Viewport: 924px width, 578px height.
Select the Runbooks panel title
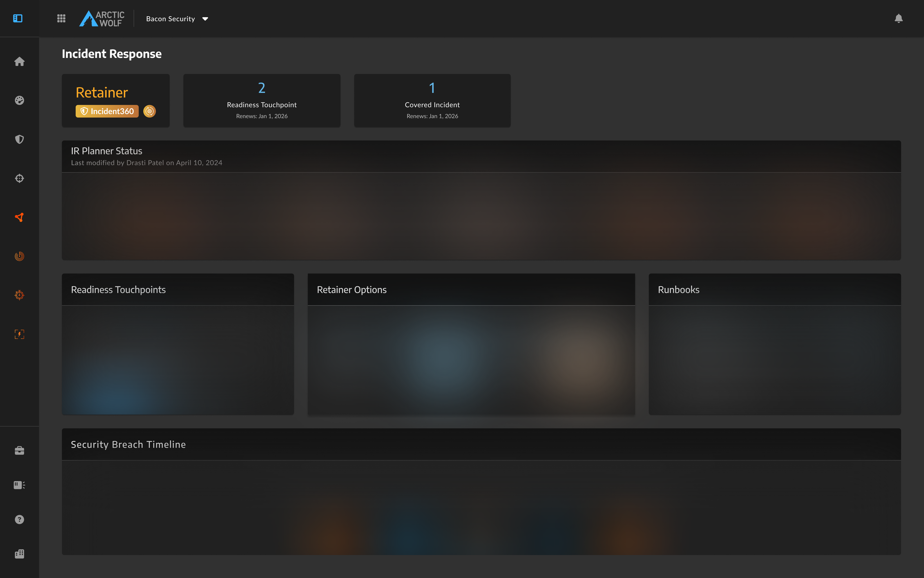point(679,290)
